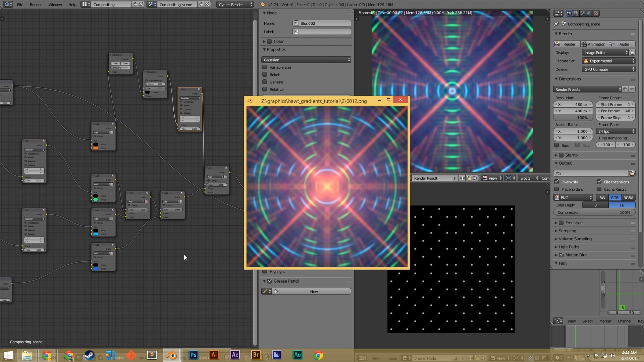This screenshot has height=362, width=644.
Task: Enable the Cache Result checkbox
Action: pos(599,189)
